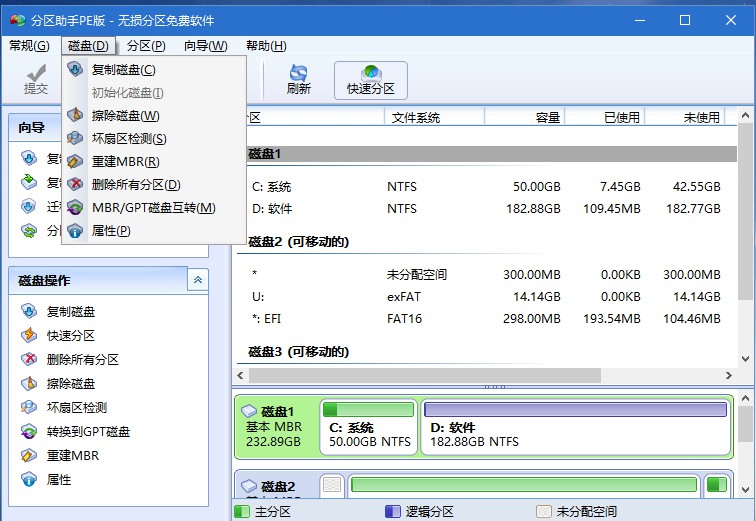This screenshot has width=756, height=521.
Task: Click 复制磁盘 icon in 磁盘操作 panel
Action: click(29, 311)
